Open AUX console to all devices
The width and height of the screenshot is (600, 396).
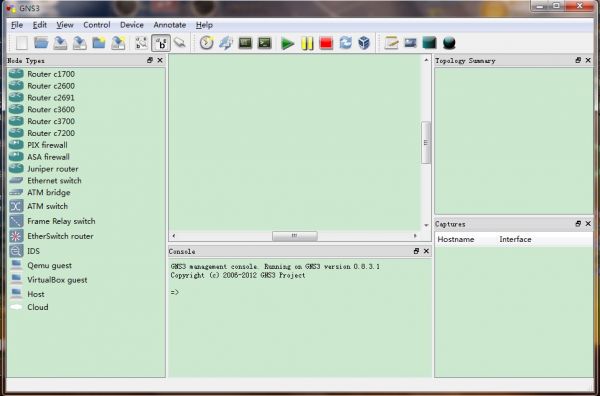(245, 43)
